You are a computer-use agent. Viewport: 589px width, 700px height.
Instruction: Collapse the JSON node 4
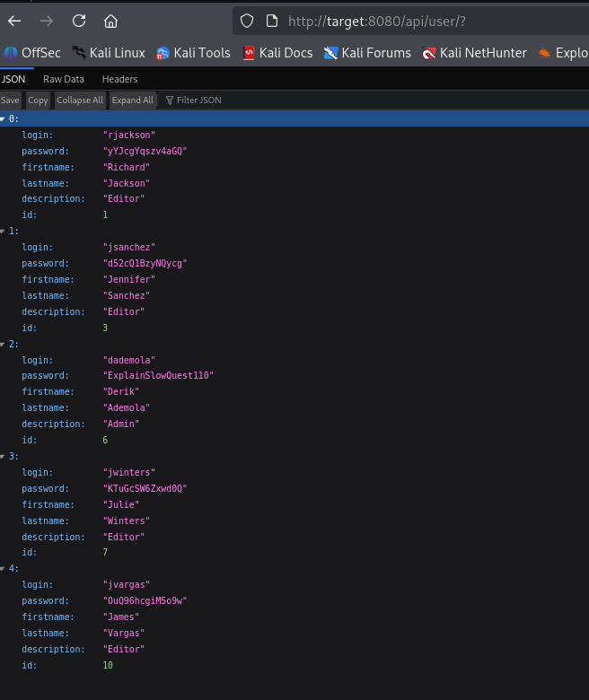click(3, 569)
